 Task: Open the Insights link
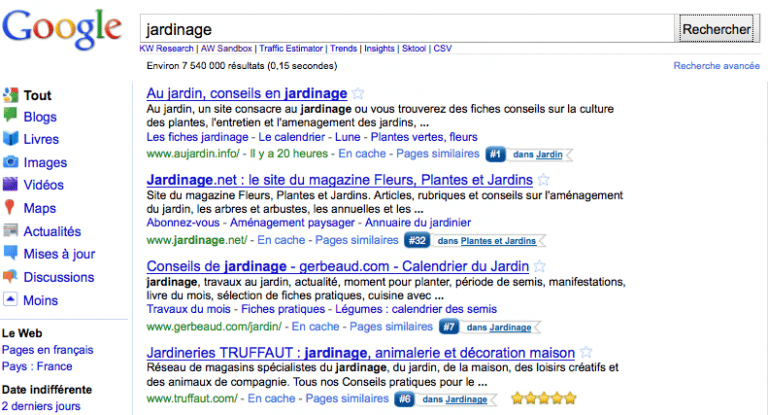tap(379, 49)
